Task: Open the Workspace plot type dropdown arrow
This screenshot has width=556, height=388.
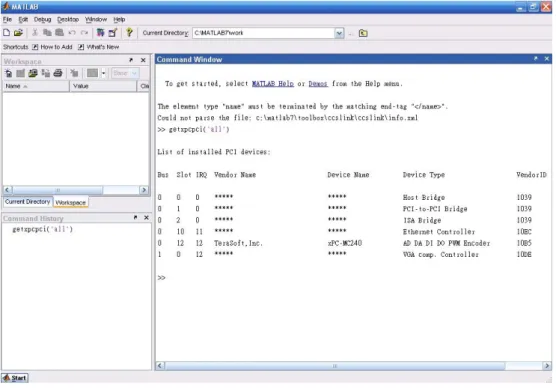Action: coord(104,73)
